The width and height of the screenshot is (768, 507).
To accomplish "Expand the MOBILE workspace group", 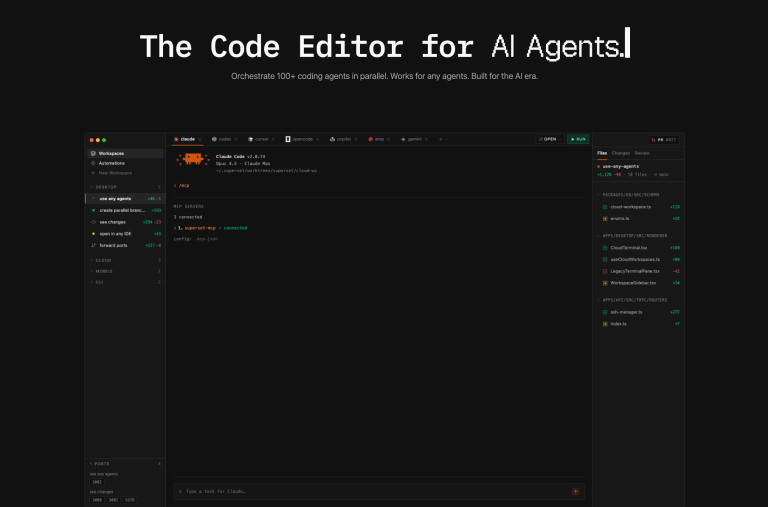I will pyautogui.click(x=125, y=271).
